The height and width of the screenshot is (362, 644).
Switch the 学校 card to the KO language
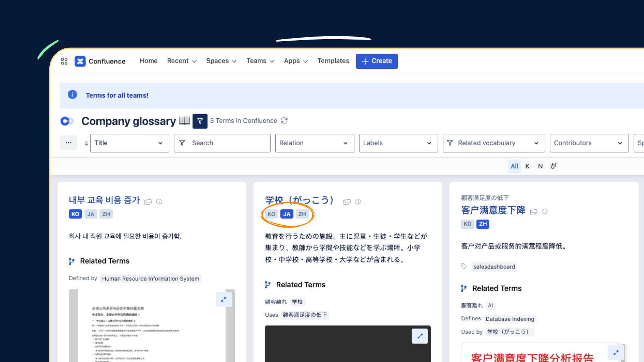(x=271, y=214)
